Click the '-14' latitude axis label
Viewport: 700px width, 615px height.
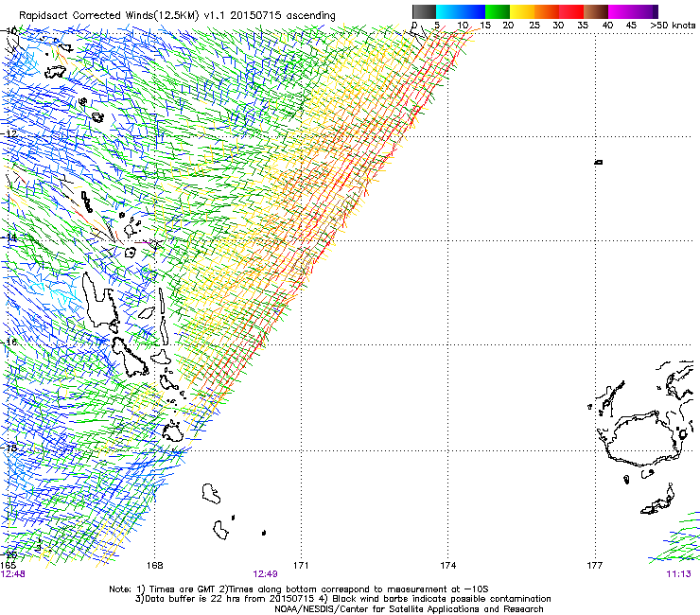click(9, 237)
